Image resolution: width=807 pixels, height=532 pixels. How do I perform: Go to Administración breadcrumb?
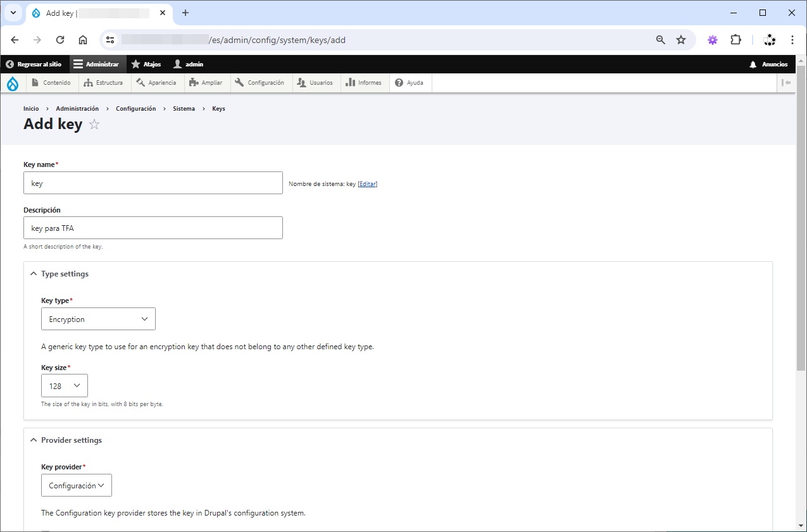(77, 109)
